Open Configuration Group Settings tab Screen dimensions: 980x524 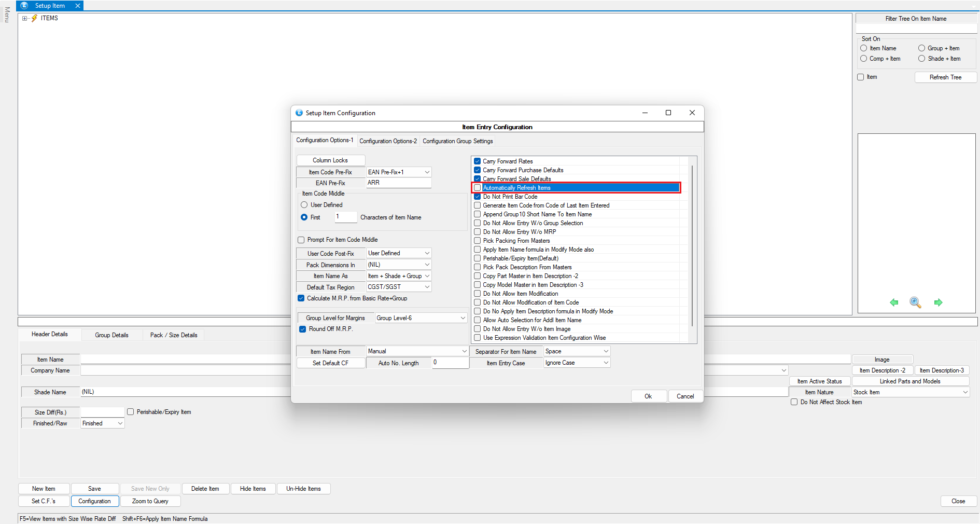457,141
